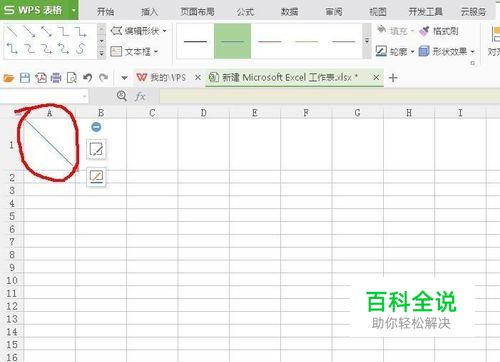This screenshot has width=500, height=362.
Task: Switch to the 我的WPS document tab
Action: (161, 78)
